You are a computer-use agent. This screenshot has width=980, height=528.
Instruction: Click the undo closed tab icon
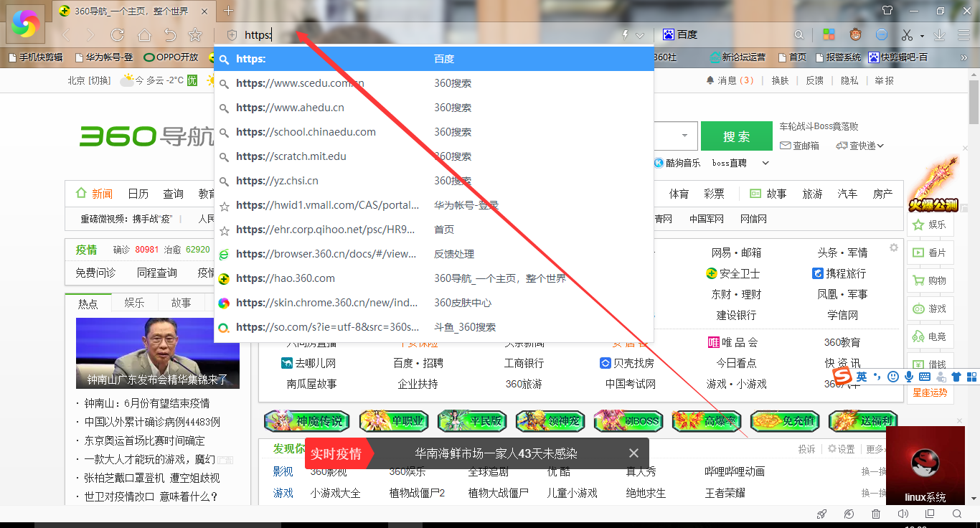pos(170,34)
